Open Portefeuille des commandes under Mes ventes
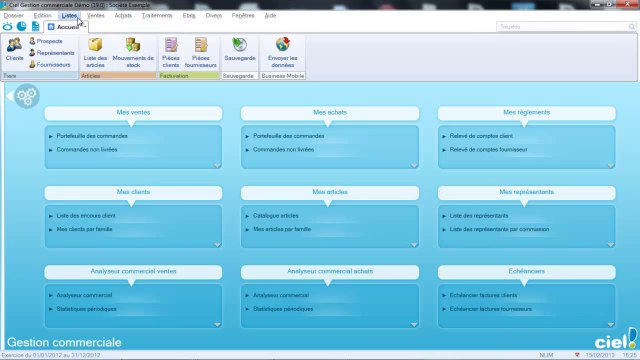Image resolution: width=640 pixels, height=360 pixels. point(92,136)
